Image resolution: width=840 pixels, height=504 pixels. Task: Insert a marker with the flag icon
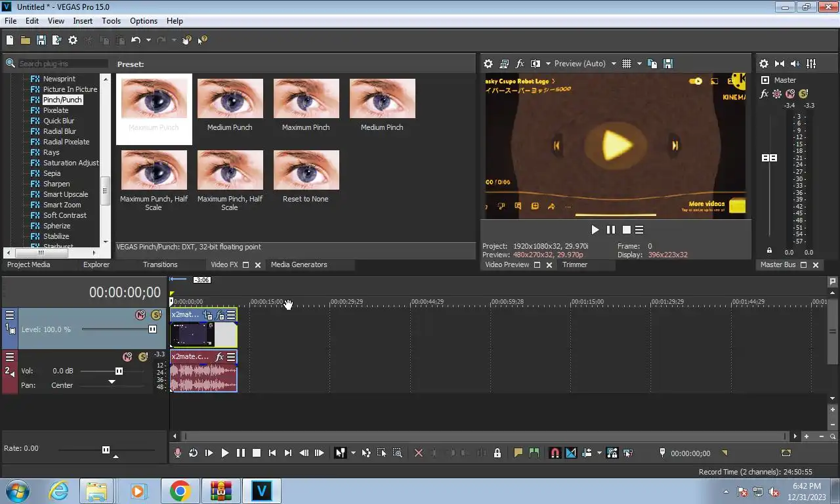point(518,453)
